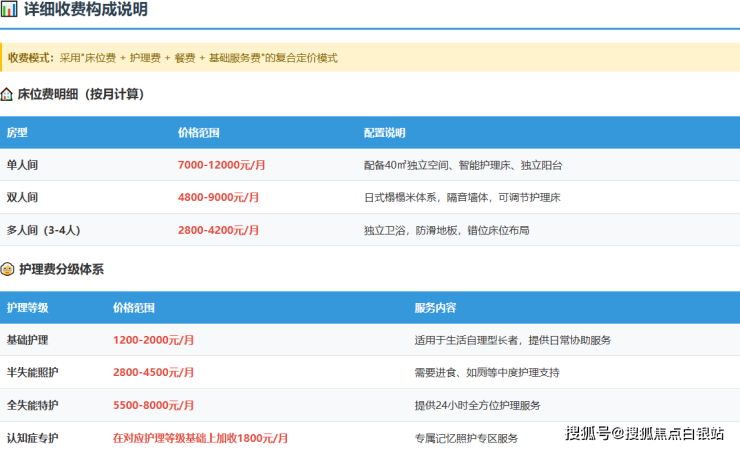This screenshot has width=740, height=449.
Task: Click the 配置说明 column header
Action: pos(384,133)
